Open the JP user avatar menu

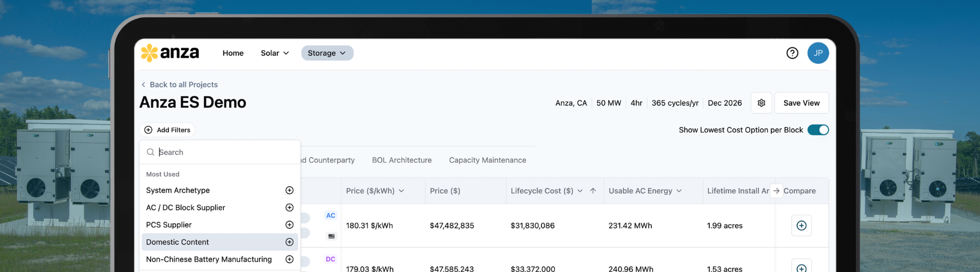tap(818, 53)
